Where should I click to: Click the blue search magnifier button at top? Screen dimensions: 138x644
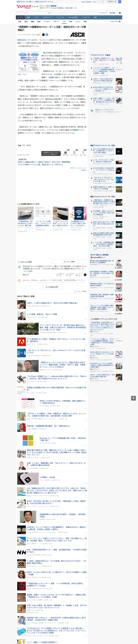120,2
